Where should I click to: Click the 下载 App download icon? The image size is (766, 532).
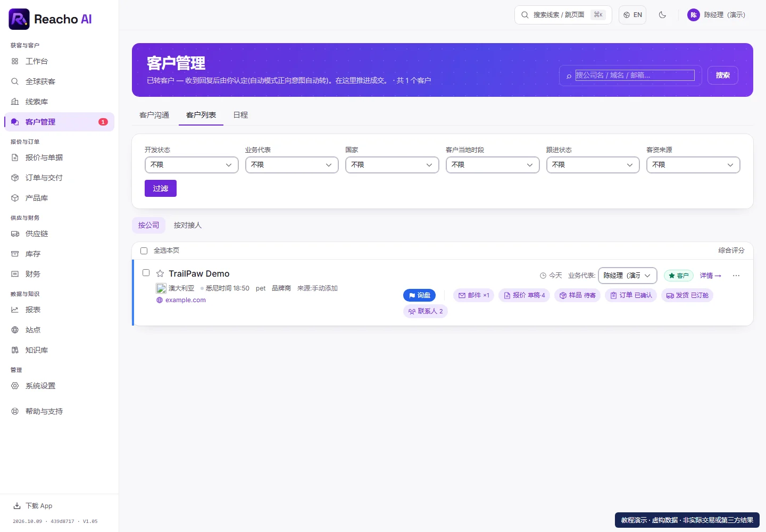[x=17, y=506]
